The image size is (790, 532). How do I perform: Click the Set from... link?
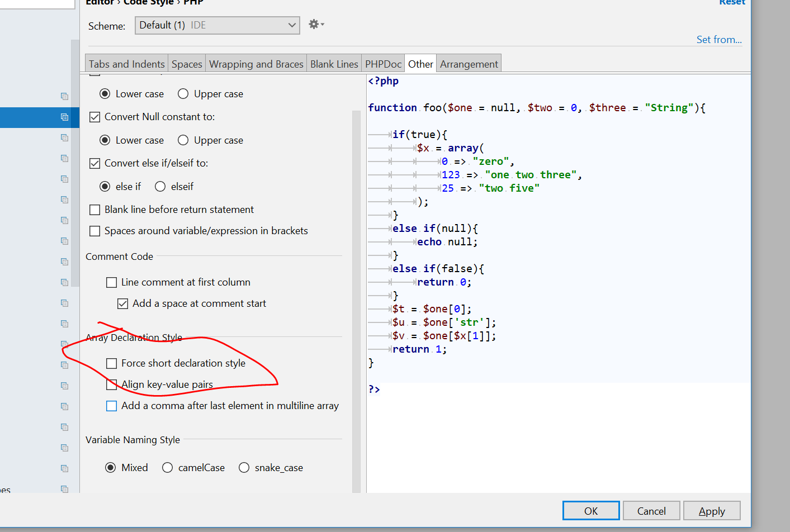point(718,40)
